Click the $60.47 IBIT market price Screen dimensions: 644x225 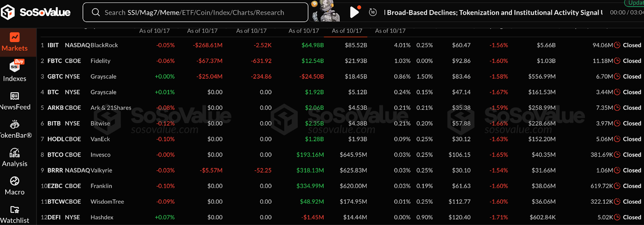point(461,45)
